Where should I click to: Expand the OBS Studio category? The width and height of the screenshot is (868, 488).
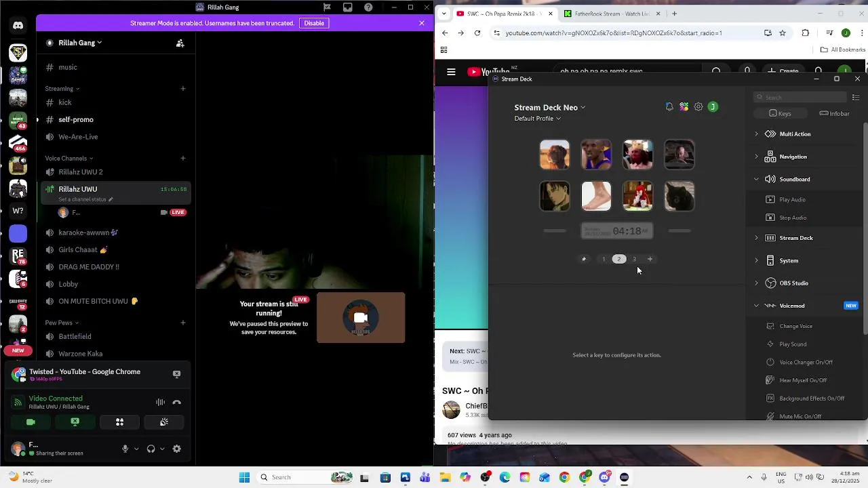click(x=756, y=283)
